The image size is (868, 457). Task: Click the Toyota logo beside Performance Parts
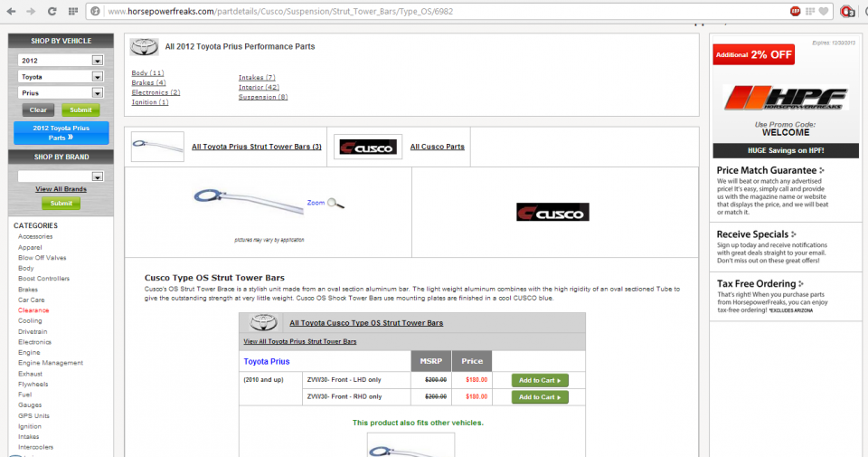tap(145, 47)
